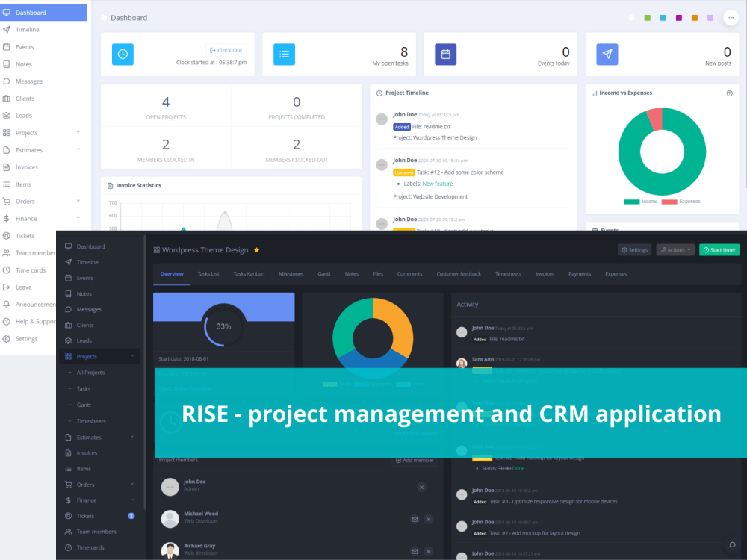The width and height of the screenshot is (747, 560).
Task: Click the Events today calendar icon
Action: tap(445, 54)
